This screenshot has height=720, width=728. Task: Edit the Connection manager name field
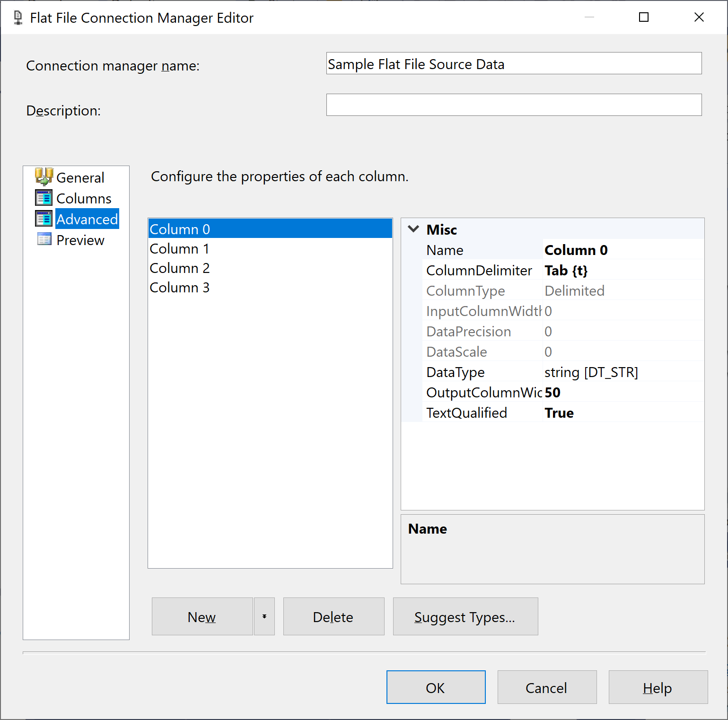coord(513,63)
